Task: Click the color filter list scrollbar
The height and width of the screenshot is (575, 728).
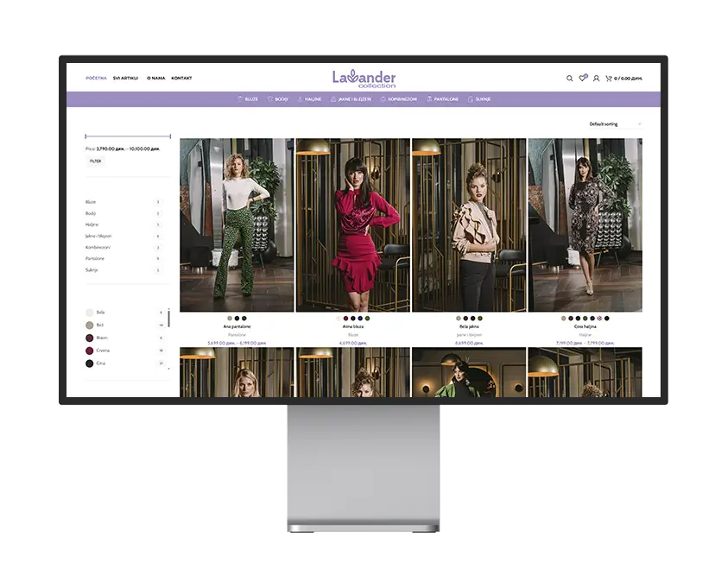Action: [x=168, y=319]
